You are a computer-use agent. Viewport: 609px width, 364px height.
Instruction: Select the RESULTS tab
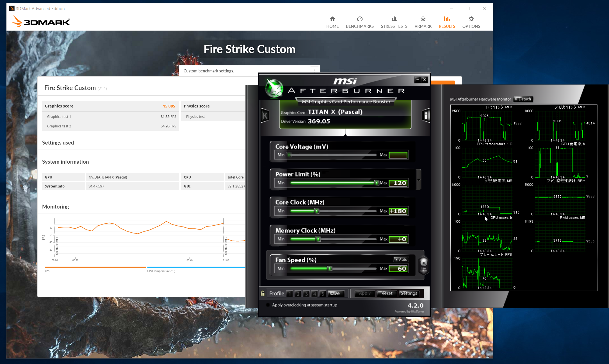pyautogui.click(x=447, y=22)
